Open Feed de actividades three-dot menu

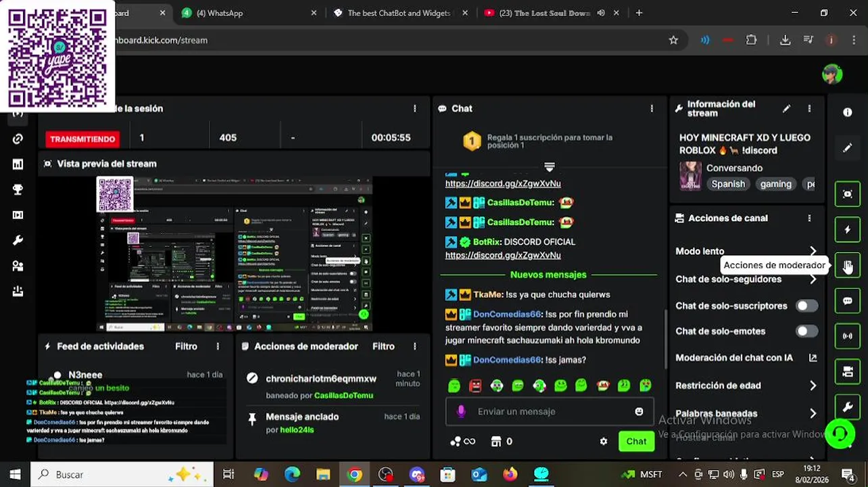click(218, 346)
